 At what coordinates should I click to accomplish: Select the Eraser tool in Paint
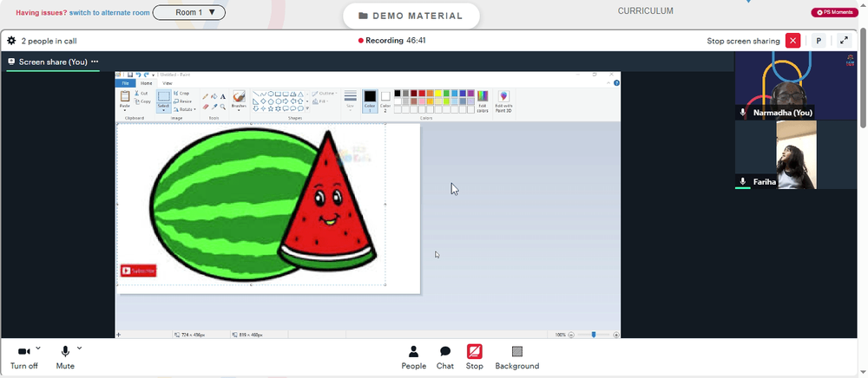tap(206, 107)
